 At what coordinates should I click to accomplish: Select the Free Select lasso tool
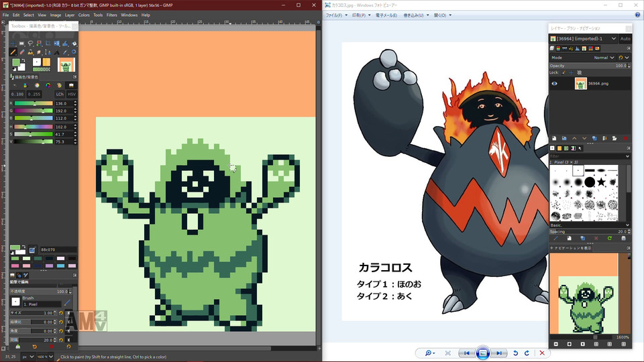[30, 43]
